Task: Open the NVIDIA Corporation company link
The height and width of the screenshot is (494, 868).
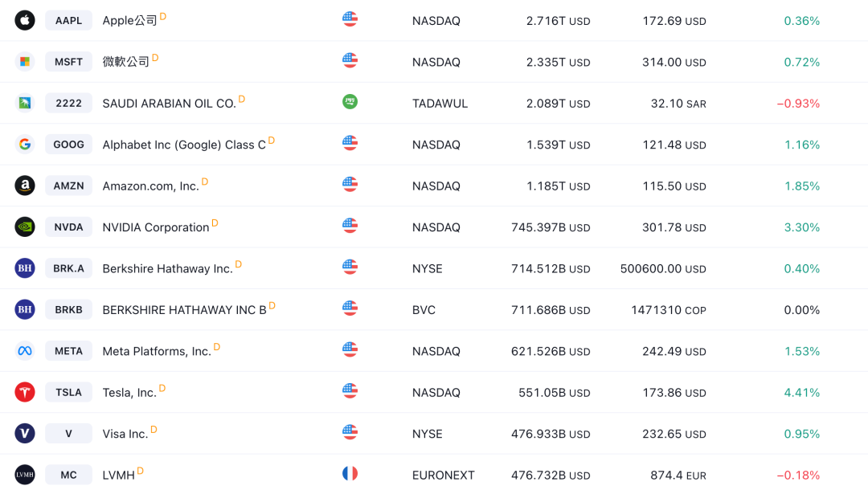Action: [155, 227]
